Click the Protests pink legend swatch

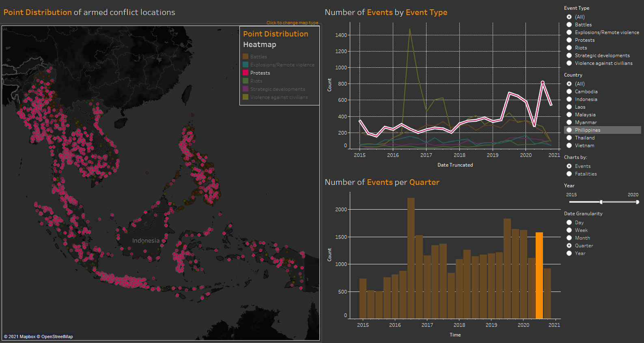[246, 73]
